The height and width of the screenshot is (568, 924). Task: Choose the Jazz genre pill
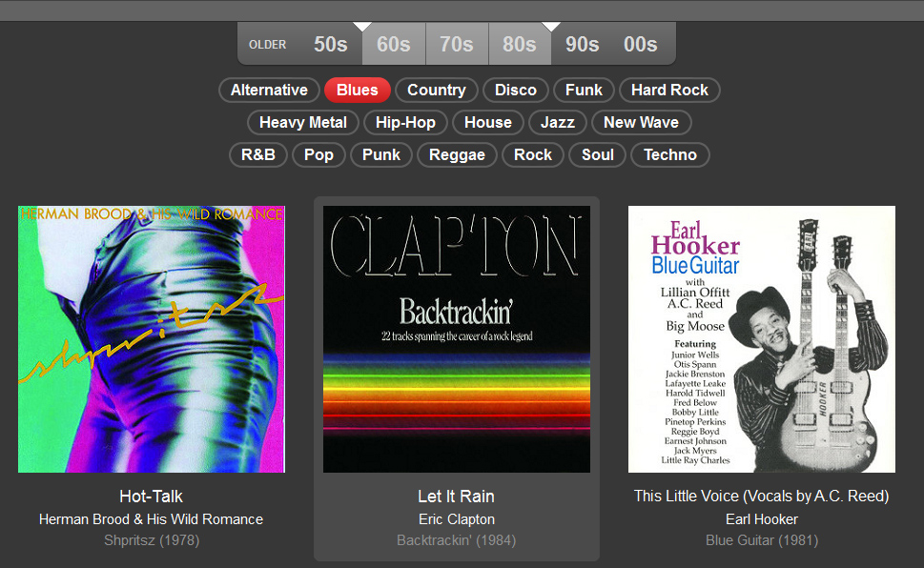tap(558, 123)
